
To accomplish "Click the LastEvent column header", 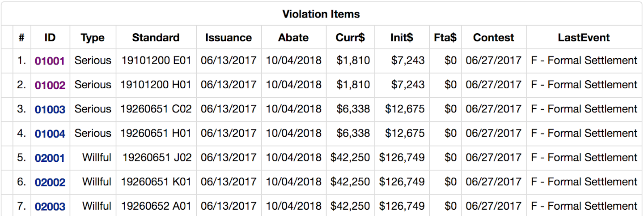I will [584, 38].
